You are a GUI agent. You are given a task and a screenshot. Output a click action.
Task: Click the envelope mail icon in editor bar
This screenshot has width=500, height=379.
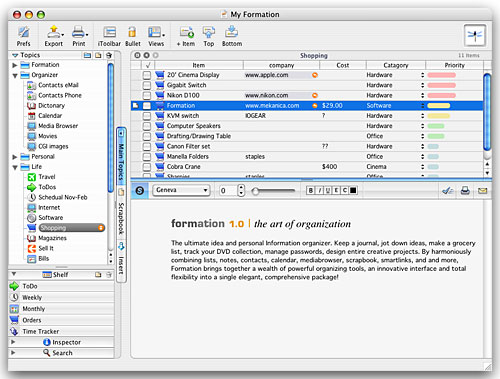point(482,191)
